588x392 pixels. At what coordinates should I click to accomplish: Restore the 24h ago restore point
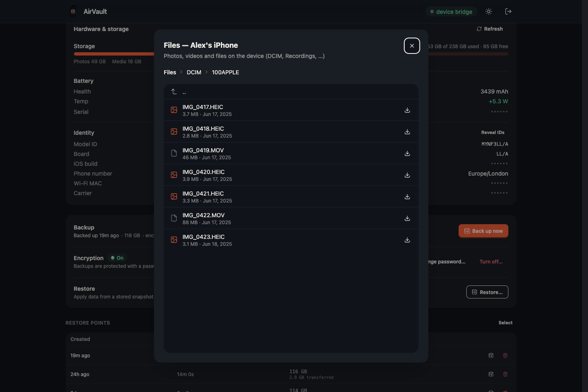[x=491, y=374]
